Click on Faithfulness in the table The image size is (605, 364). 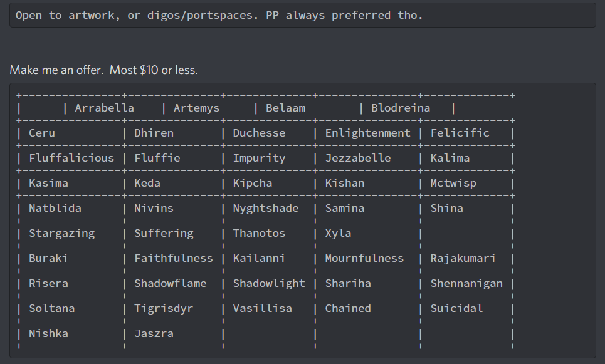tap(174, 258)
